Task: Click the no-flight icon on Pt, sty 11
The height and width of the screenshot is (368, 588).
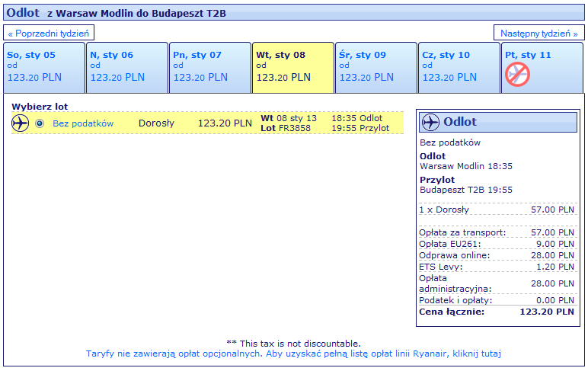Action: (x=517, y=74)
